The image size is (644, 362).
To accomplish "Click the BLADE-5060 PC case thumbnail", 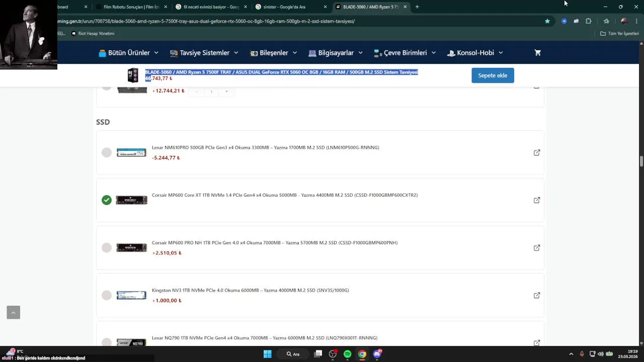I will point(133,75).
